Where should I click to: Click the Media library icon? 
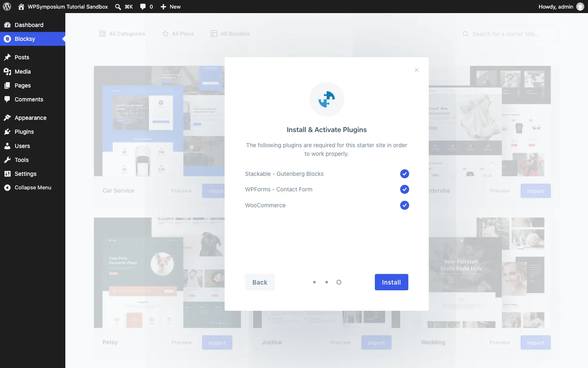click(x=7, y=72)
